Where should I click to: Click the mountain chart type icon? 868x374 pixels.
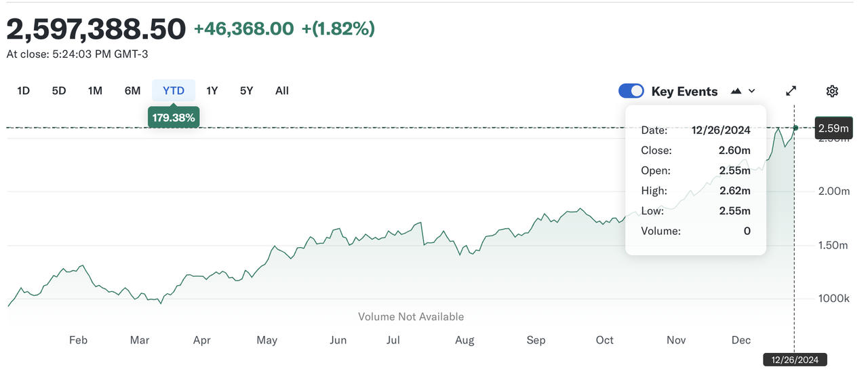[736, 91]
